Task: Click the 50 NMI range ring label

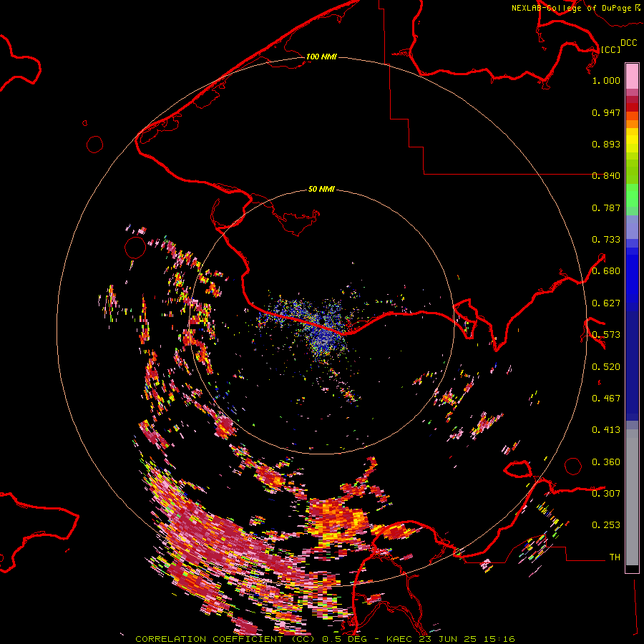Action: (x=321, y=189)
